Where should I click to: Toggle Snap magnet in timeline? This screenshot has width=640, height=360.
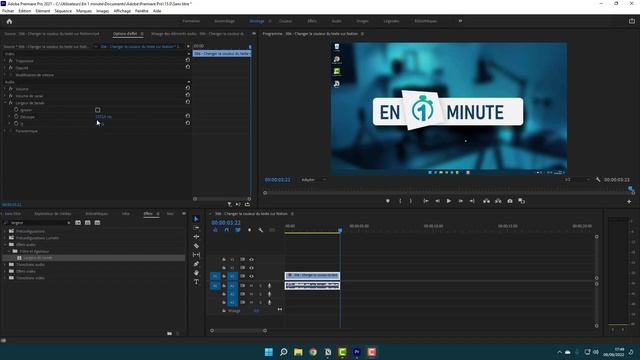227,230
